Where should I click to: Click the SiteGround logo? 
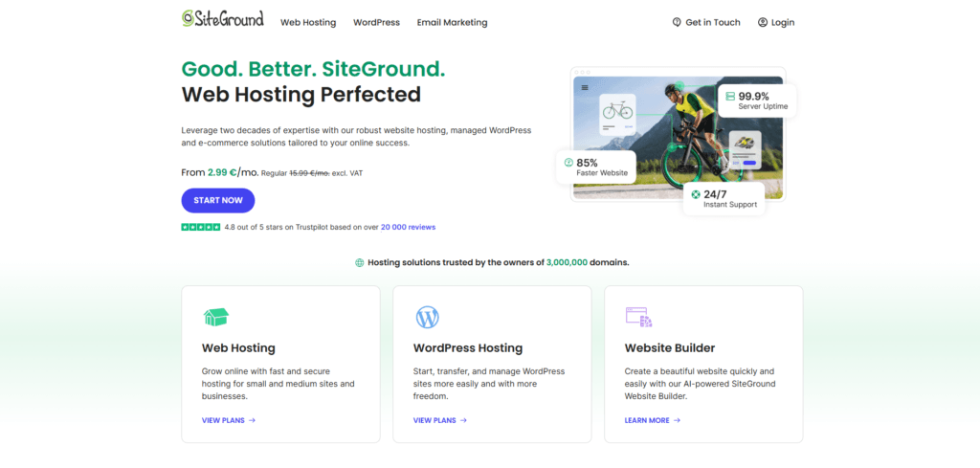[222, 19]
